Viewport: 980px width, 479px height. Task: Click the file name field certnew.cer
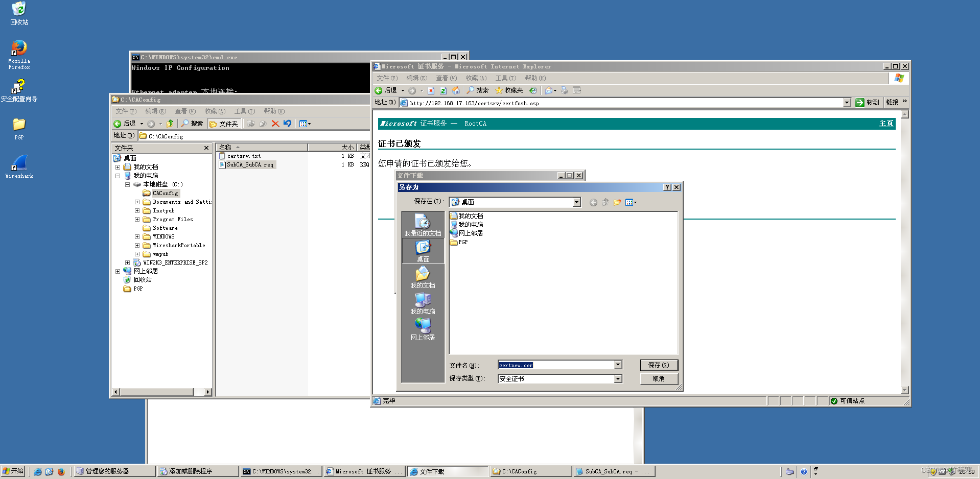click(556, 365)
